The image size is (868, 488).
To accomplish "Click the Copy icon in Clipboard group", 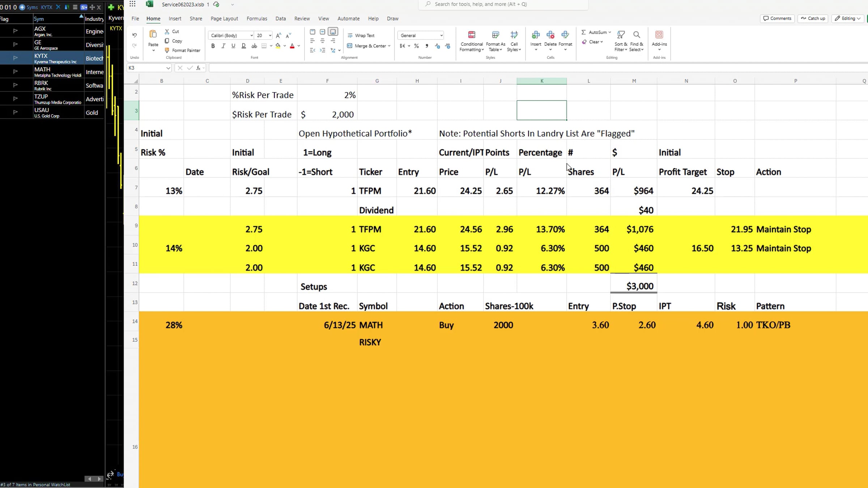I will tap(167, 41).
